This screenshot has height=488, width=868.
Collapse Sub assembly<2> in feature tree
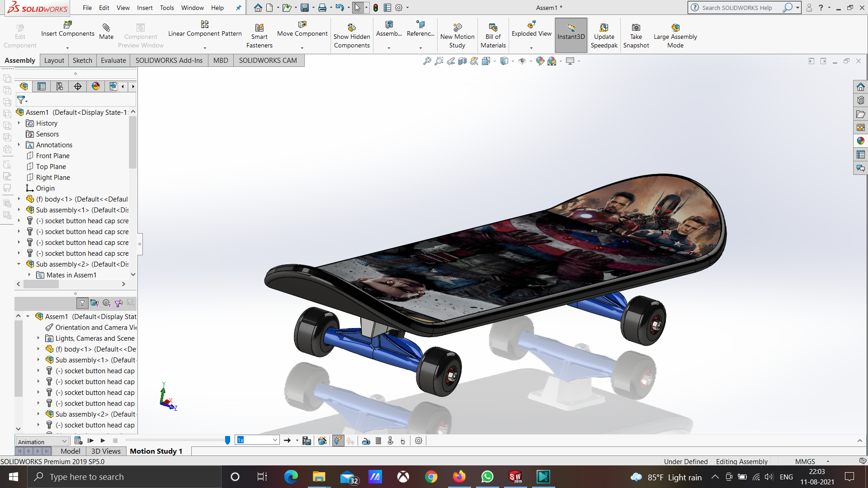19,264
